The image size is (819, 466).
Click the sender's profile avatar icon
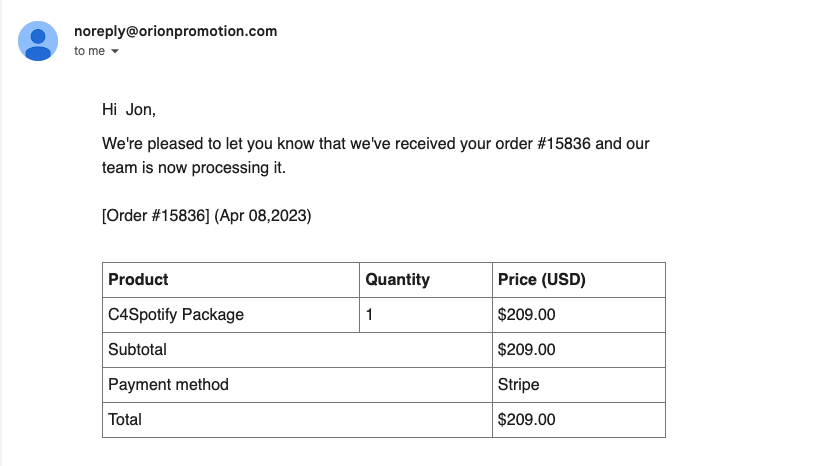tap(38, 41)
